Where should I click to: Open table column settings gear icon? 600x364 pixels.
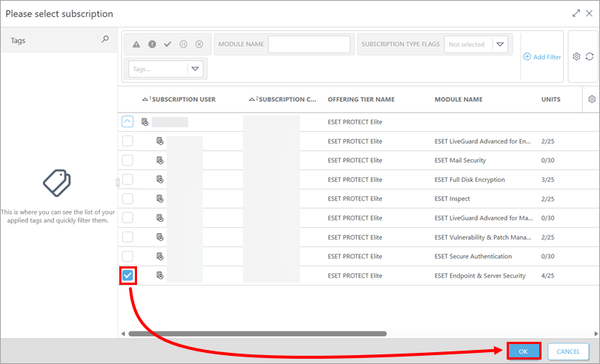click(x=591, y=99)
